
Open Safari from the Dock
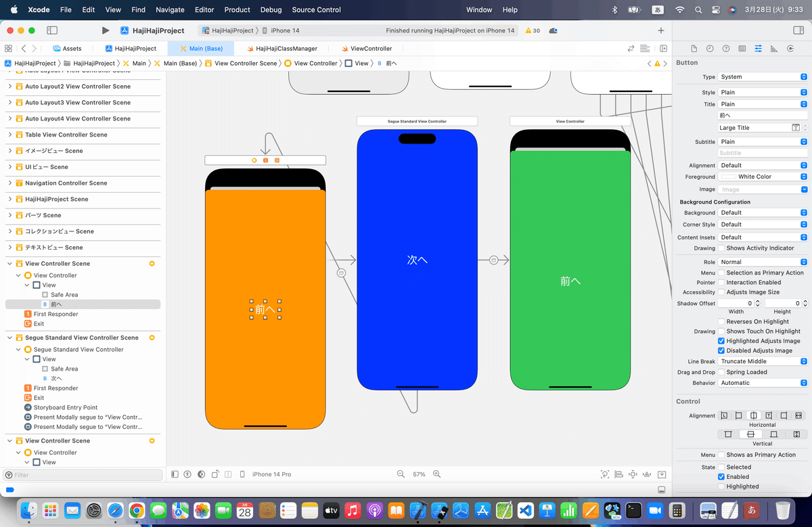(115, 510)
